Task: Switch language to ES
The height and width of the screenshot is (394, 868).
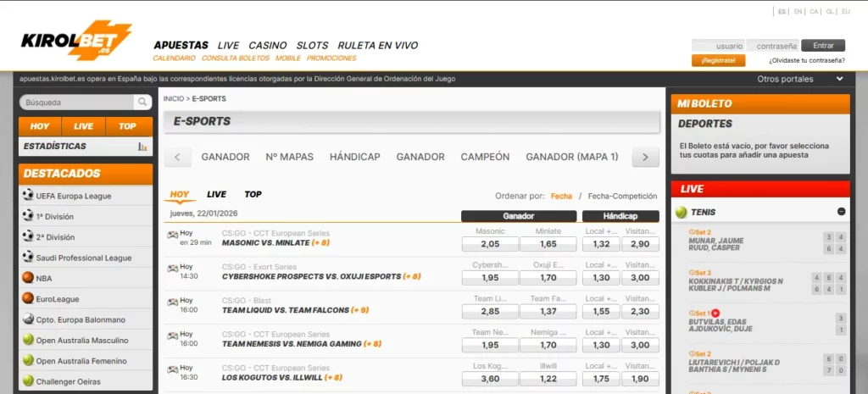Action: 782,11
